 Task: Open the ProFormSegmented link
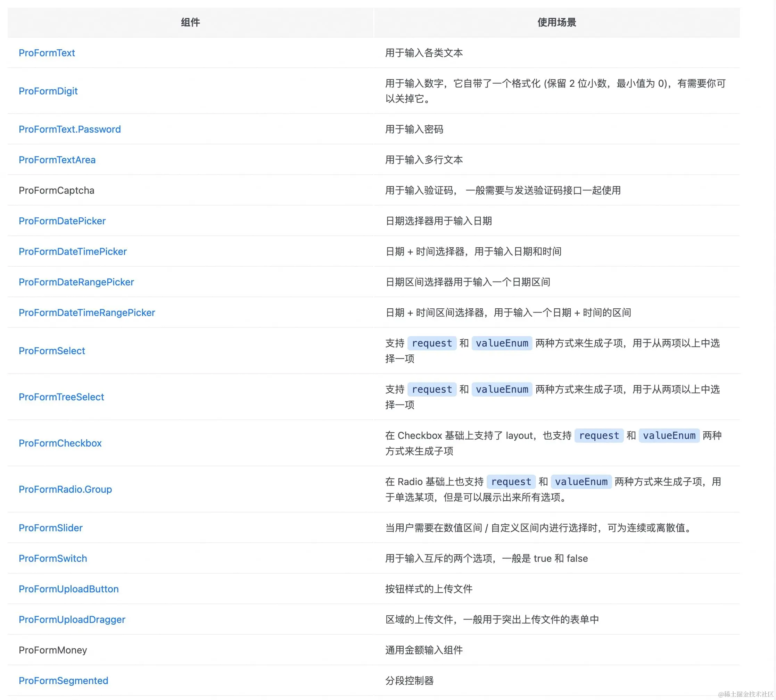(63, 681)
